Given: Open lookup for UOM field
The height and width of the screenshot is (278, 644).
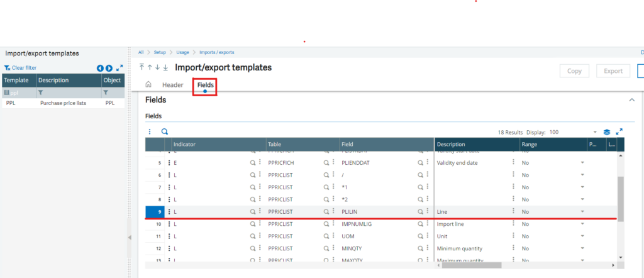Looking at the screenshot, I should 420,236.
